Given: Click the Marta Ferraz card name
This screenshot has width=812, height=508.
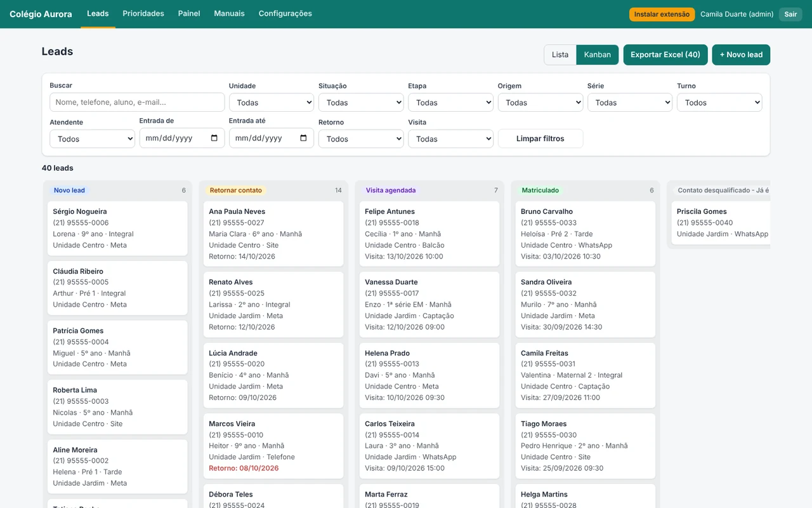Looking at the screenshot, I should tap(386, 494).
